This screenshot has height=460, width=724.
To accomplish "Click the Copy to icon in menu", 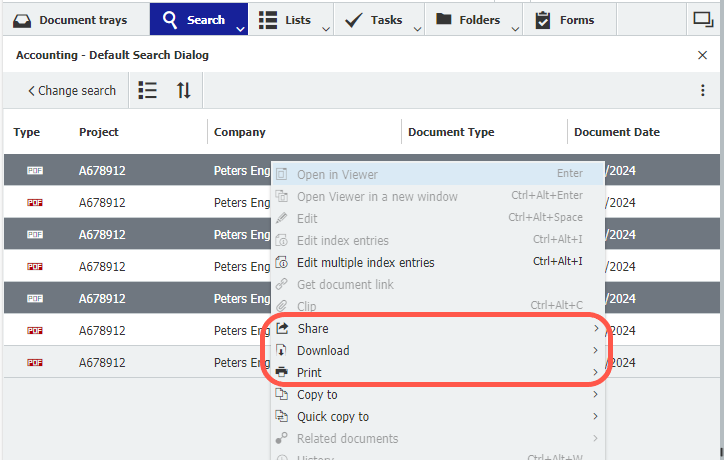I will (282, 395).
